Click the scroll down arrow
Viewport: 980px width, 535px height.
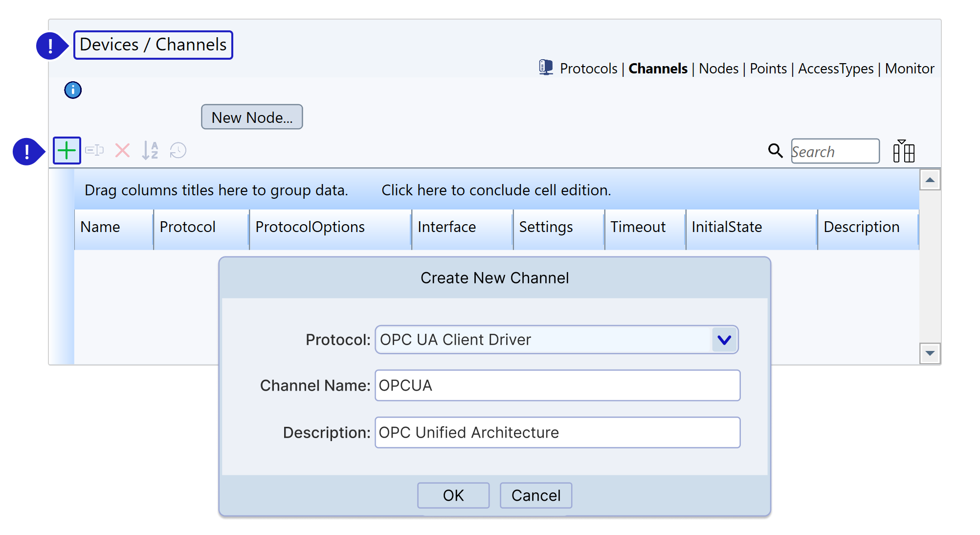930,353
